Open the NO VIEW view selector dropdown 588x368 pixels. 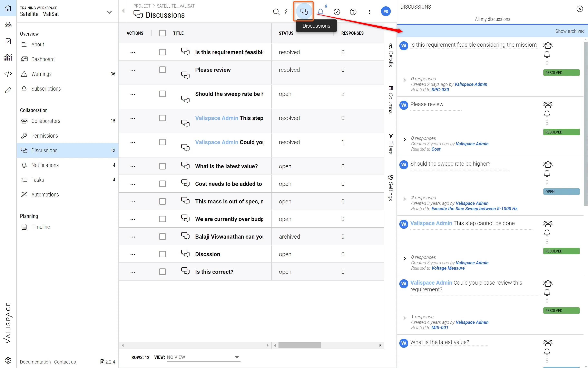pos(204,357)
